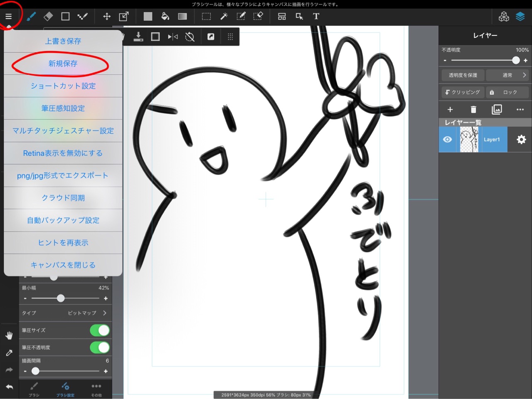Select the Transform tool
532x399 pixels.
(x=124, y=17)
